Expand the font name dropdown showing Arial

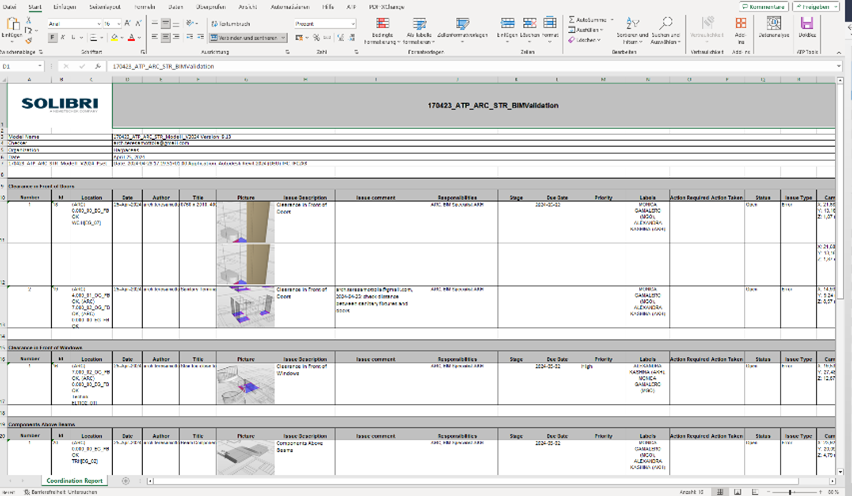pos(97,23)
